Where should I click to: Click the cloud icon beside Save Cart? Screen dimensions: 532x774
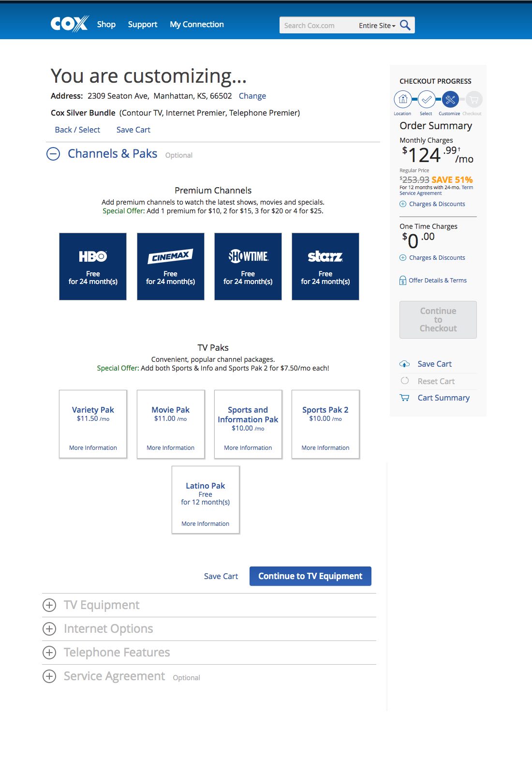pos(405,364)
